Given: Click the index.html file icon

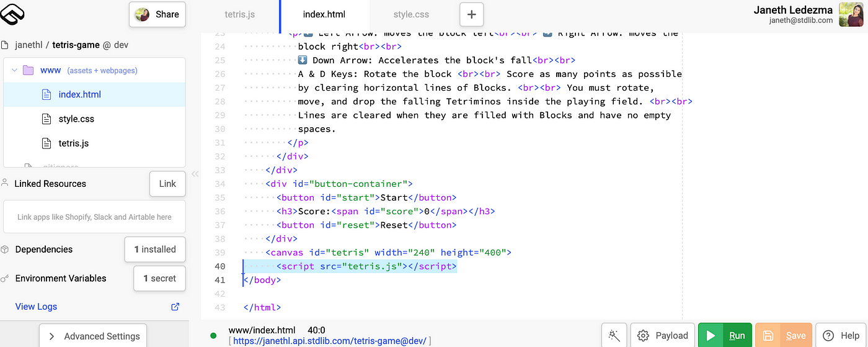Looking at the screenshot, I should point(46,94).
